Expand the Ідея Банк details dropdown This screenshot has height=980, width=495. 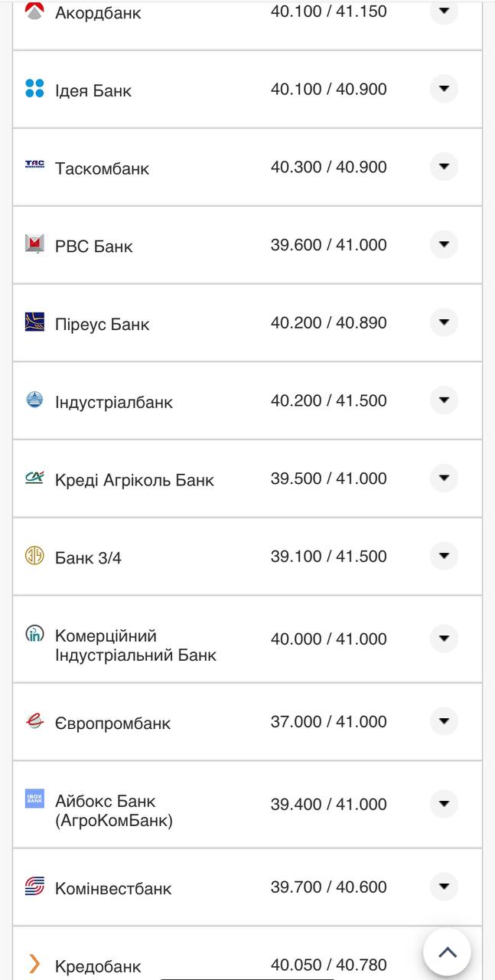[444, 88]
